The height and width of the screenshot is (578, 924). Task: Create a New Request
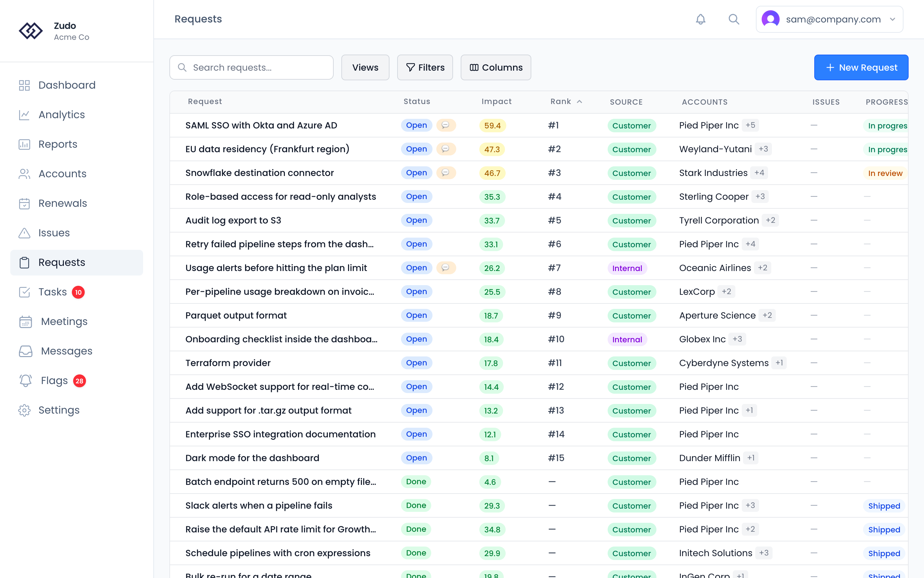click(861, 67)
